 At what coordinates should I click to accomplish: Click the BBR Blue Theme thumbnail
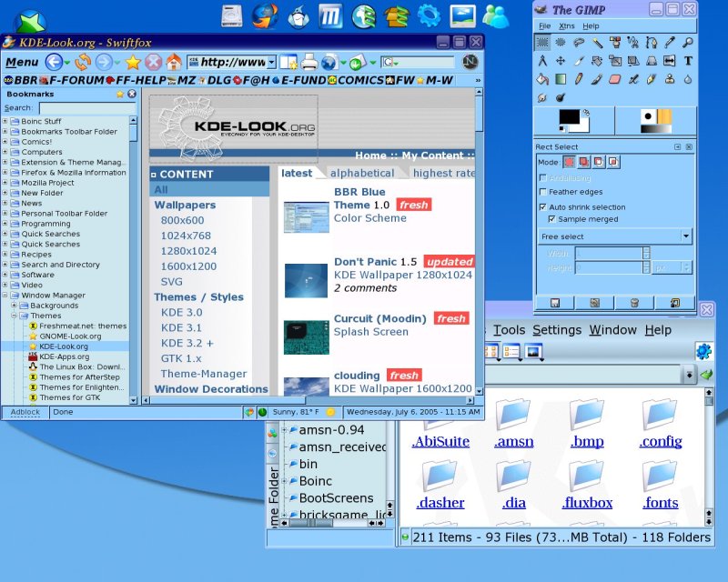pos(307,217)
